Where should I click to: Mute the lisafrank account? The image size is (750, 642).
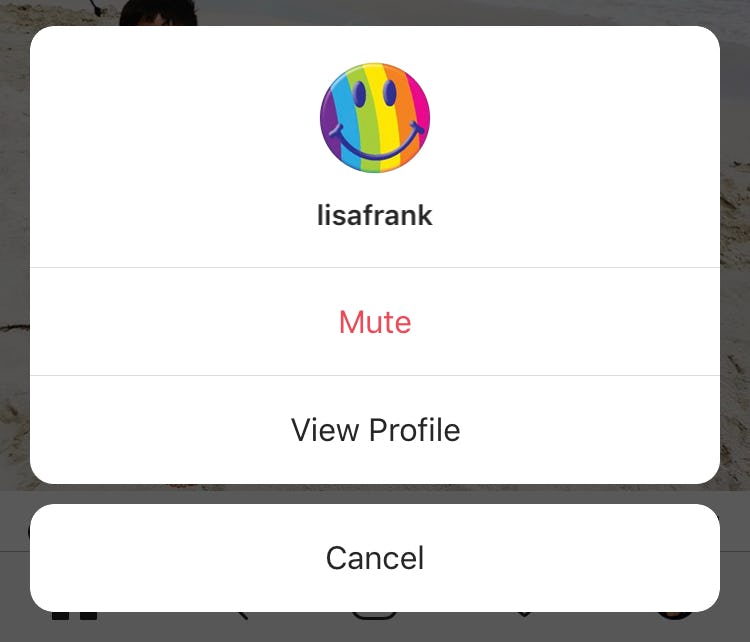tap(375, 322)
